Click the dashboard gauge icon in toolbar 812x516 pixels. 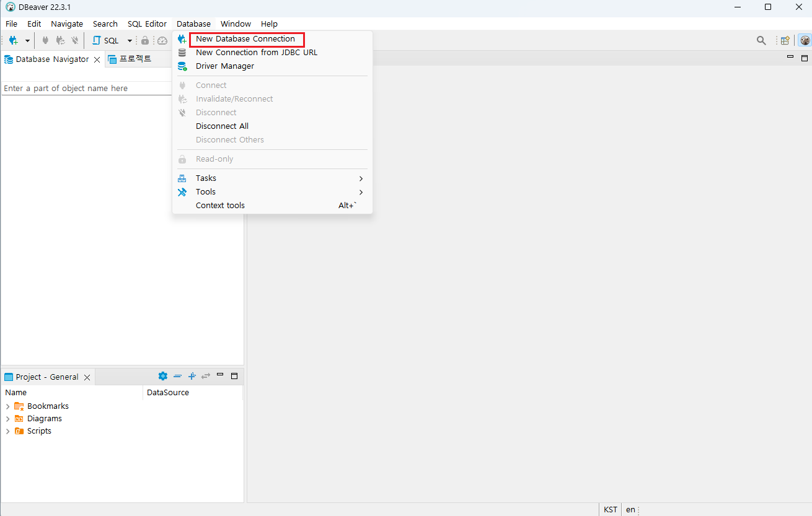tap(162, 41)
